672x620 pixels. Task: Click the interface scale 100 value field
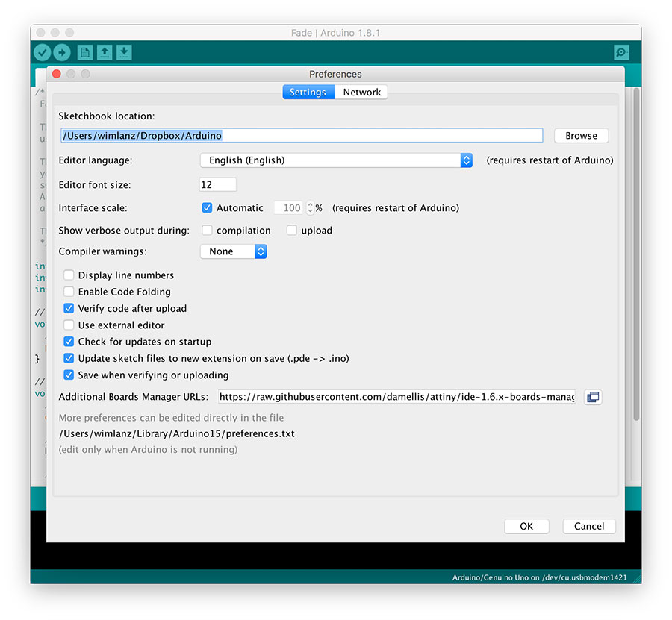(x=289, y=208)
